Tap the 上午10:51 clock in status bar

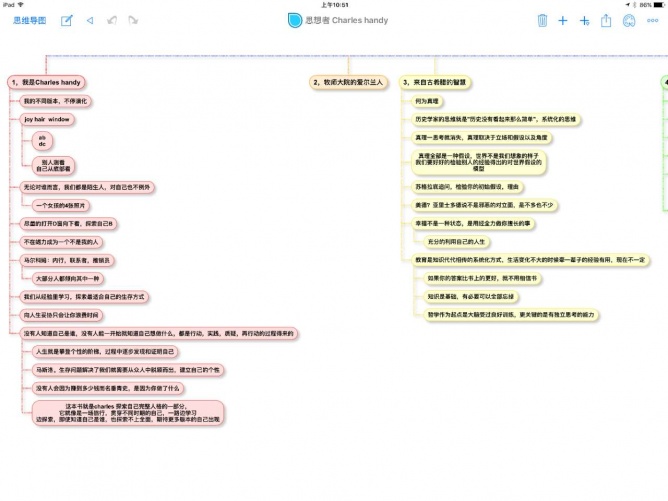coord(334,5)
